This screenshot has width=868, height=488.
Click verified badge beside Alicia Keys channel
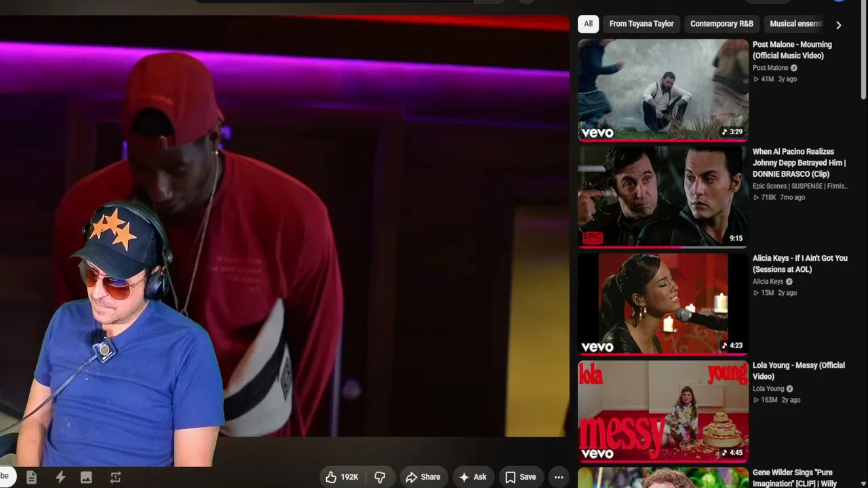(789, 281)
